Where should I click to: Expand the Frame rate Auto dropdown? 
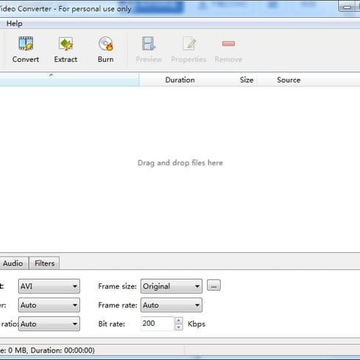point(171,305)
